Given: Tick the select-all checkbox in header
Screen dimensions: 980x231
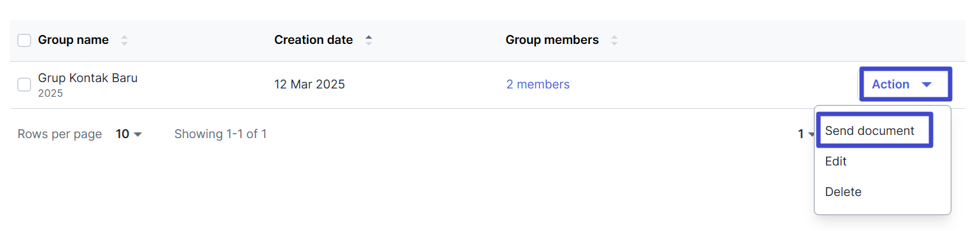Looking at the screenshot, I should pos(24,41).
